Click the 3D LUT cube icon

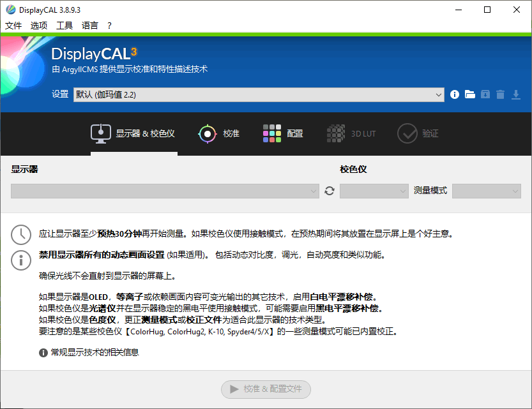[336, 133]
